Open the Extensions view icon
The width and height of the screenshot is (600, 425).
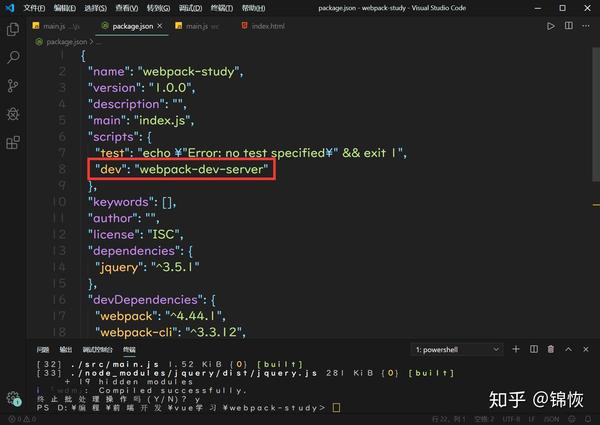pos(13,142)
